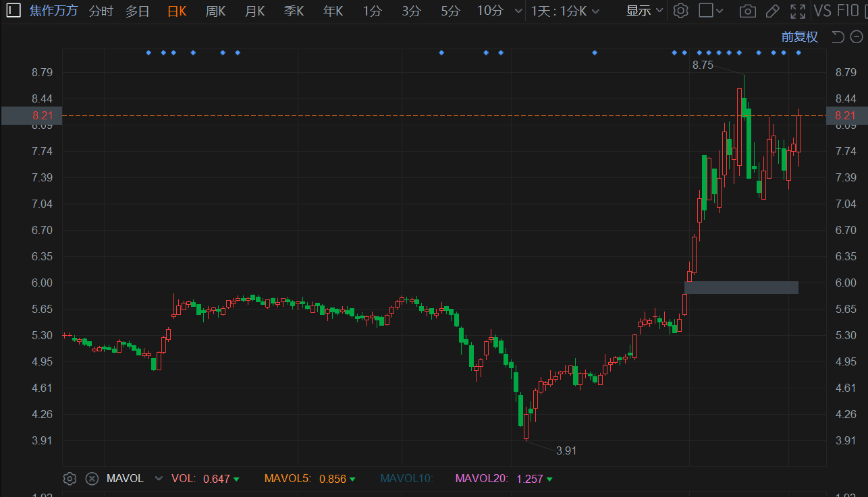Viewport: 868px width, 497px height.
Task: Switch to the 5分 minute chart
Action: point(450,11)
